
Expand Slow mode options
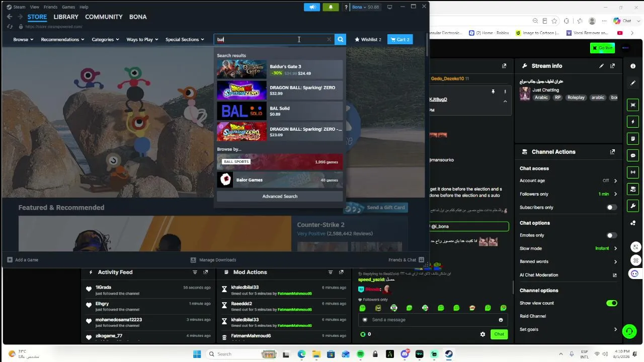[615, 248]
